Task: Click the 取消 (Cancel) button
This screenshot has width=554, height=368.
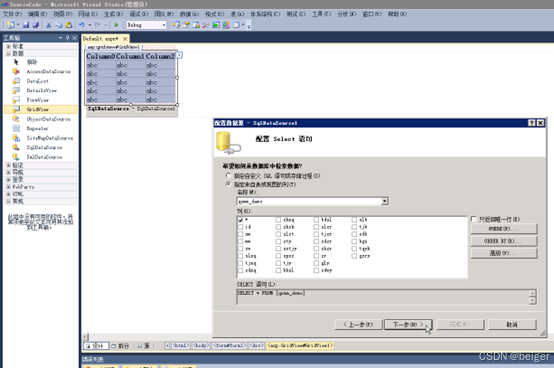Action: coord(512,325)
